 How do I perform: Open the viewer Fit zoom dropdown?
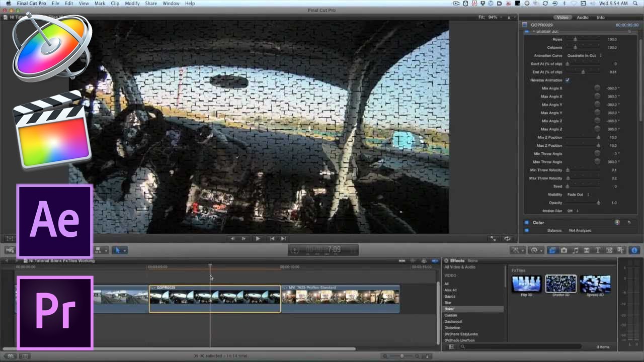point(490,17)
